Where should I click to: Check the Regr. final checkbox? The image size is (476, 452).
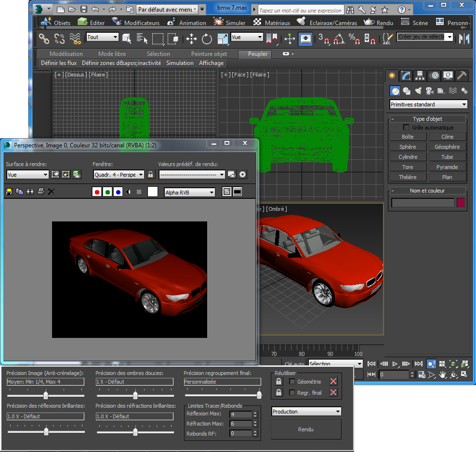point(292,393)
